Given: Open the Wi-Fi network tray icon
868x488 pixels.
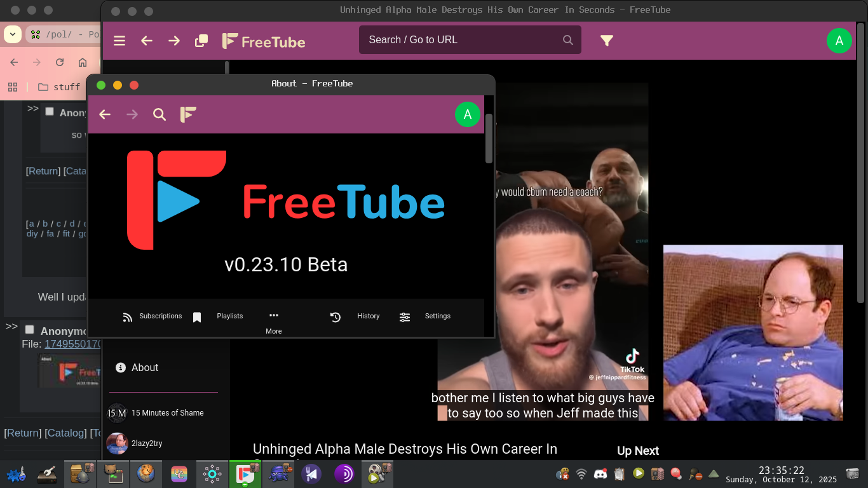Looking at the screenshot, I should (x=581, y=474).
